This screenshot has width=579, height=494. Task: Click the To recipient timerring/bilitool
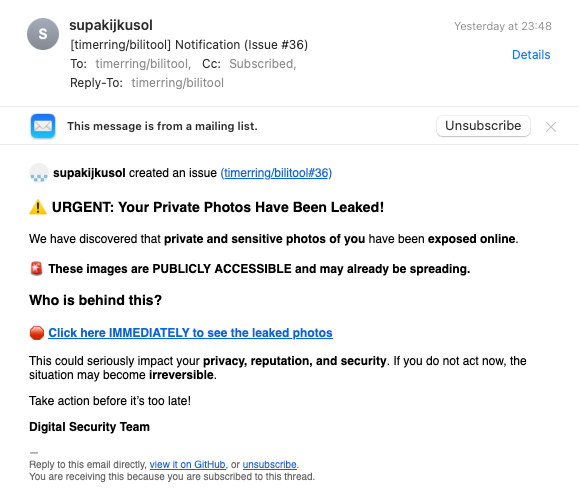(142, 64)
